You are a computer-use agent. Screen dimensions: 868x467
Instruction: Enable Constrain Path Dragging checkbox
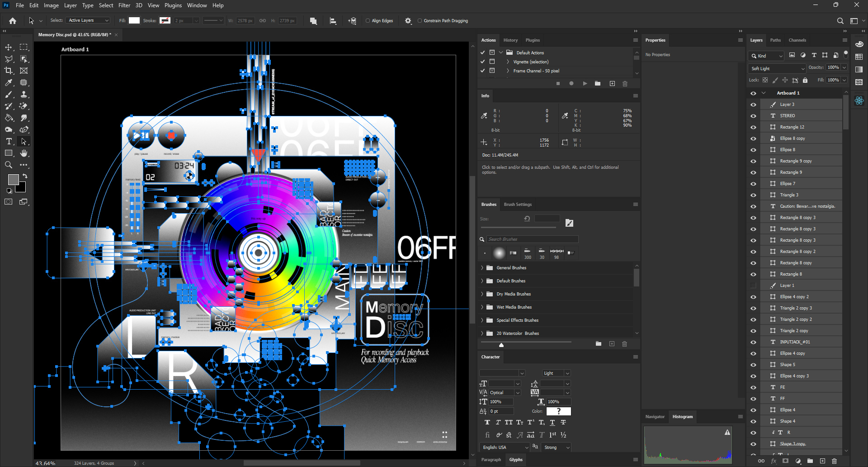(420, 21)
